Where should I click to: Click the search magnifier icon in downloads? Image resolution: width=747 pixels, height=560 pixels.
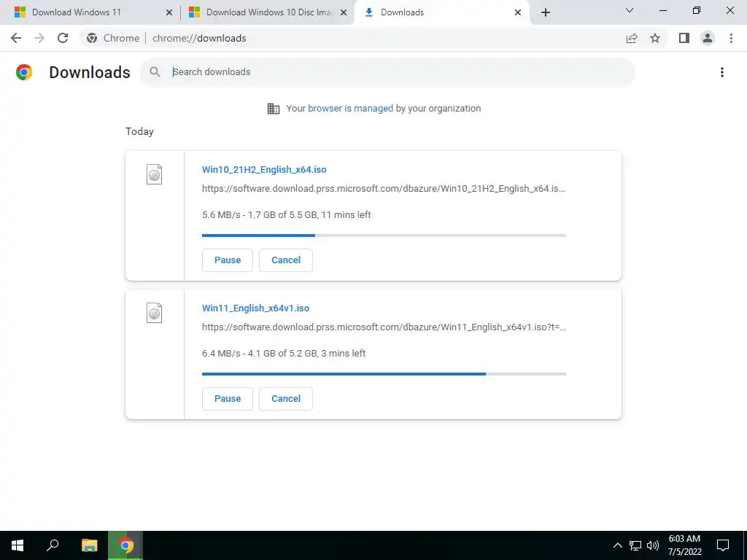point(155,72)
